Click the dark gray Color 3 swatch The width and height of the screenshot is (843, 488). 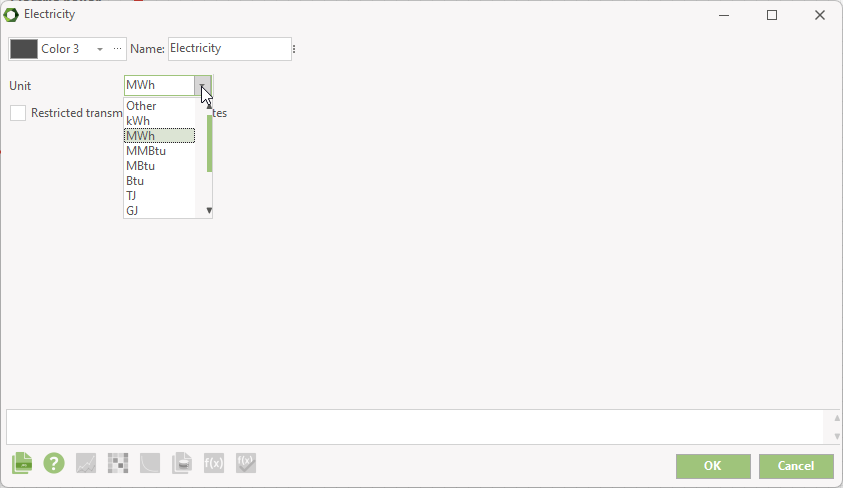24,49
